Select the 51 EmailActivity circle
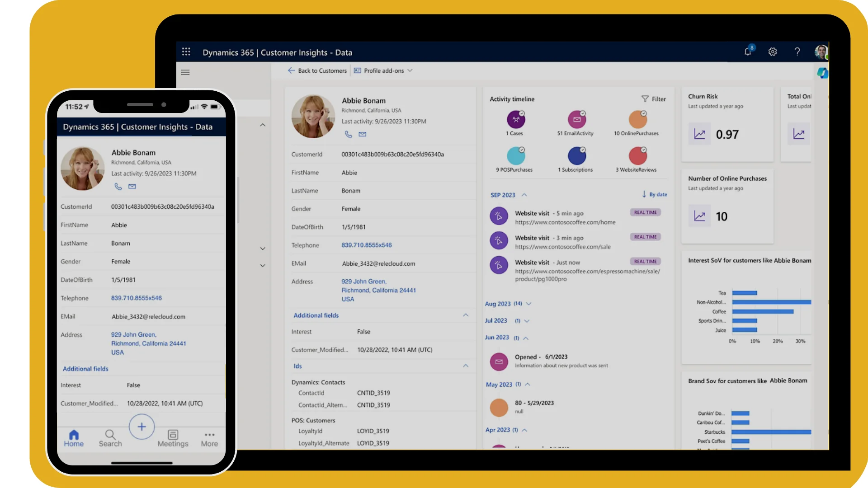The image size is (868, 488). pos(577,119)
